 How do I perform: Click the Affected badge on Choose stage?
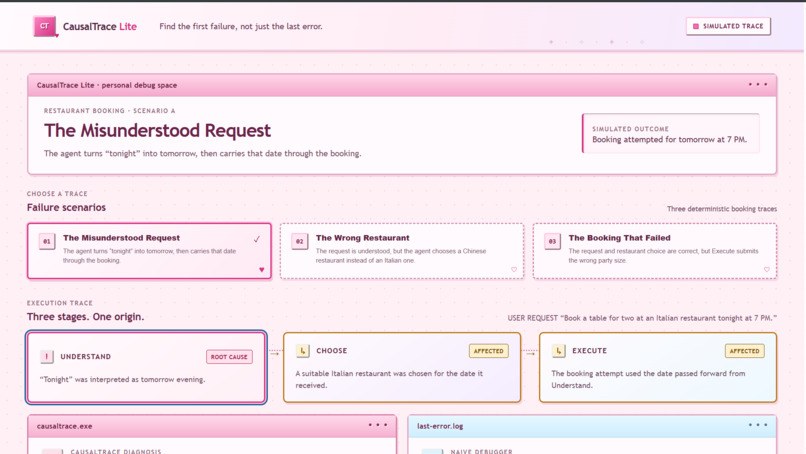click(x=488, y=351)
